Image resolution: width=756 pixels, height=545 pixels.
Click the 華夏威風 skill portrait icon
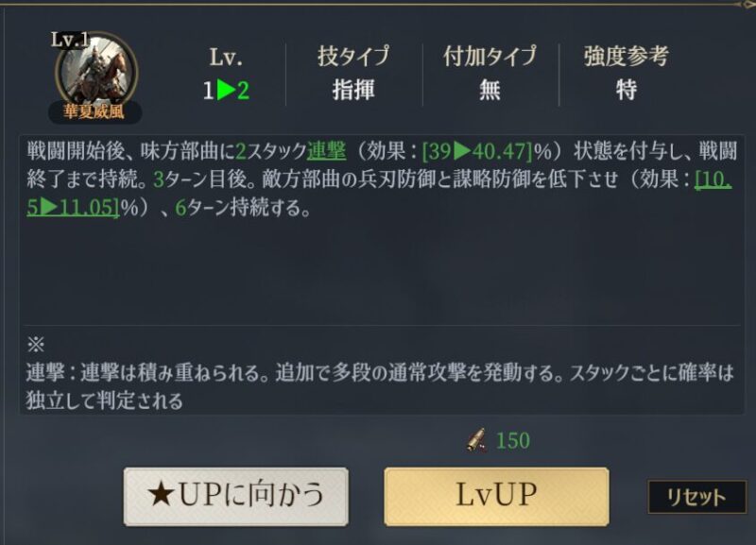[96, 73]
